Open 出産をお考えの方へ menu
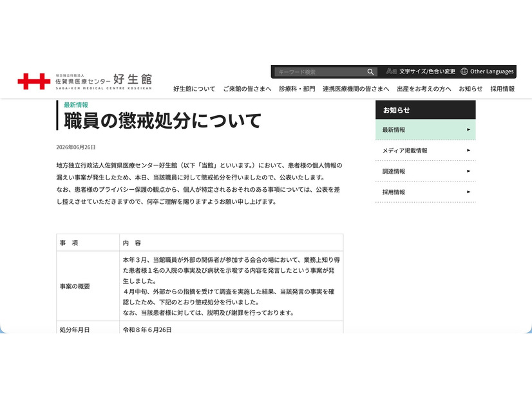 tap(424, 89)
